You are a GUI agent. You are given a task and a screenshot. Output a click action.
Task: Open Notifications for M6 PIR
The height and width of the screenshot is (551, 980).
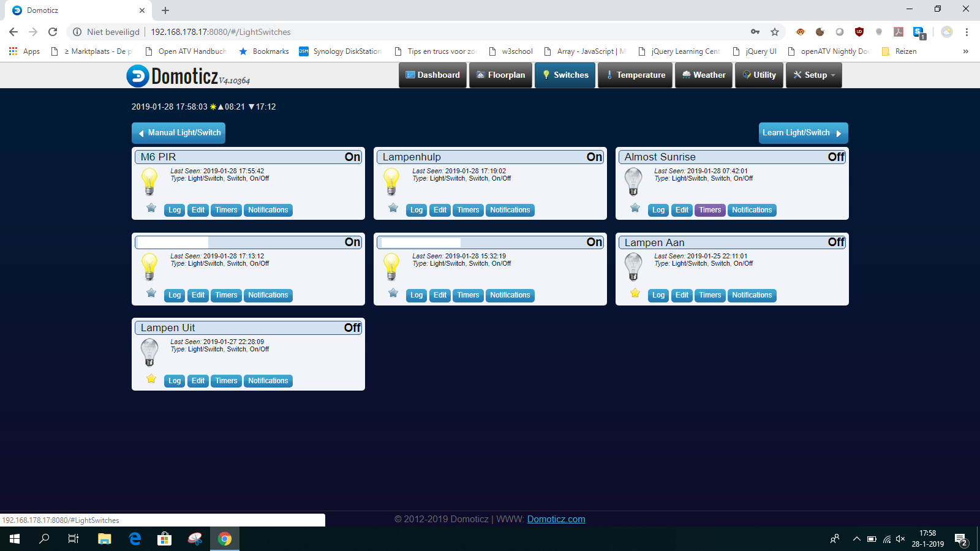point(268,210)
